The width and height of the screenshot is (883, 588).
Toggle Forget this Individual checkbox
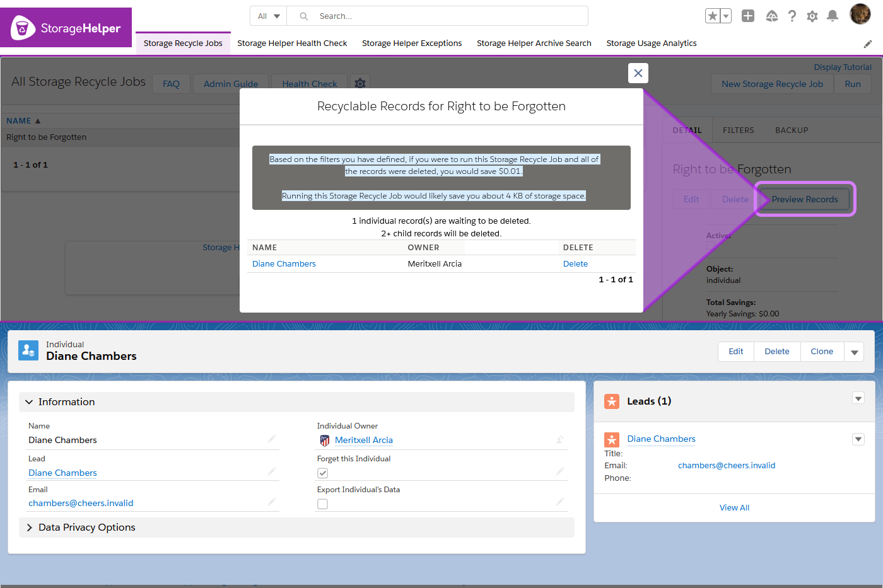click(x=323, y=473)
